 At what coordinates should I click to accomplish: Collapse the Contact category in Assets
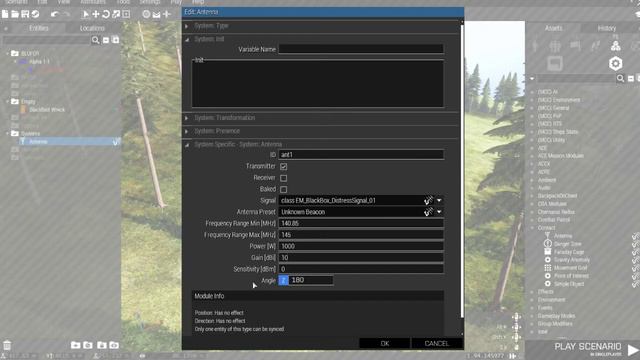tap(532, 228)
